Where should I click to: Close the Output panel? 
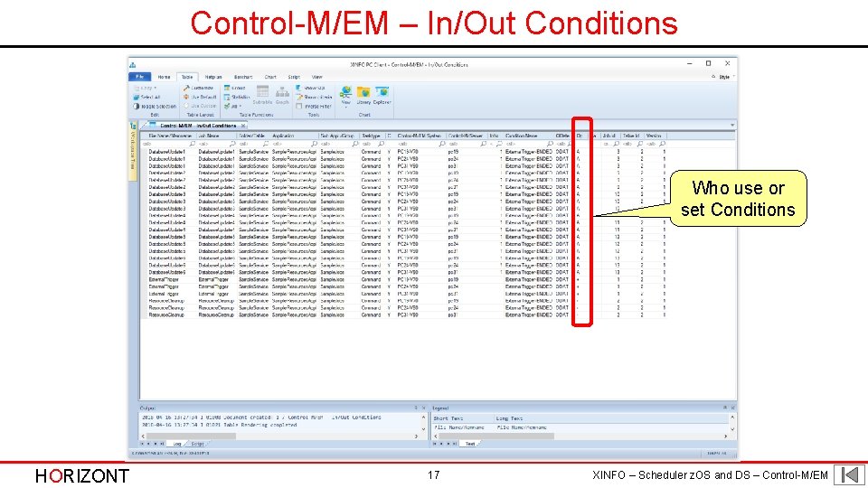pos(423,408)
